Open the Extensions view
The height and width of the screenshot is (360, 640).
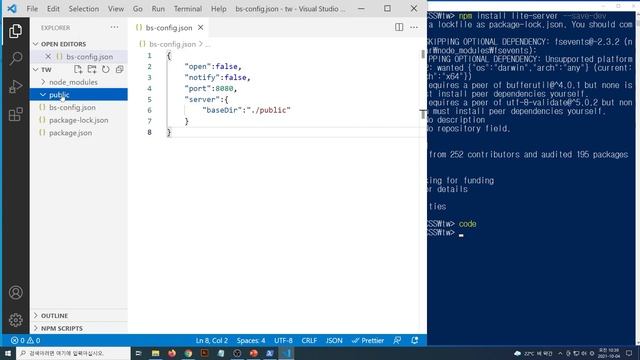pos(16,114)
